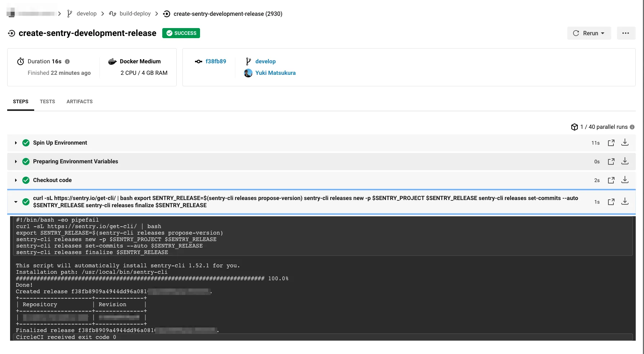Switch to the ARTIFACTS tab

(x=80, y=102)
